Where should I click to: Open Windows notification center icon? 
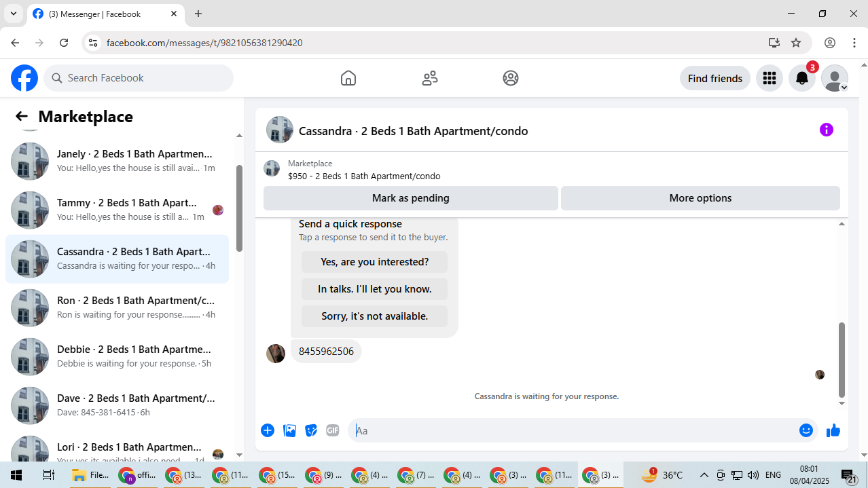pyautogui.click(x=849, y=476)
